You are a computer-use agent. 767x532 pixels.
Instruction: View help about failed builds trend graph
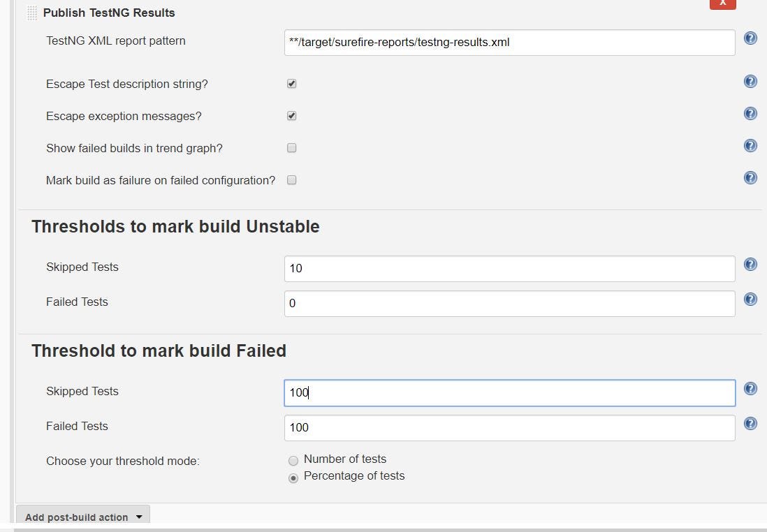pos(750,145)
